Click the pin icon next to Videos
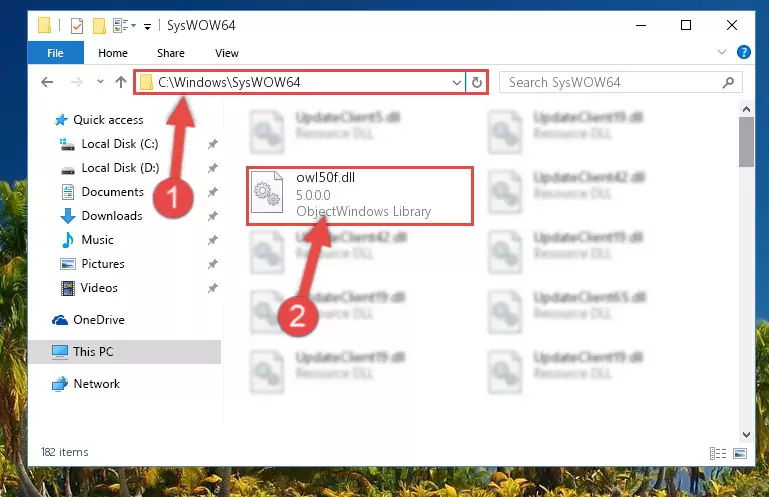Screen dimensions: 769x497 [x=212, y=288]
